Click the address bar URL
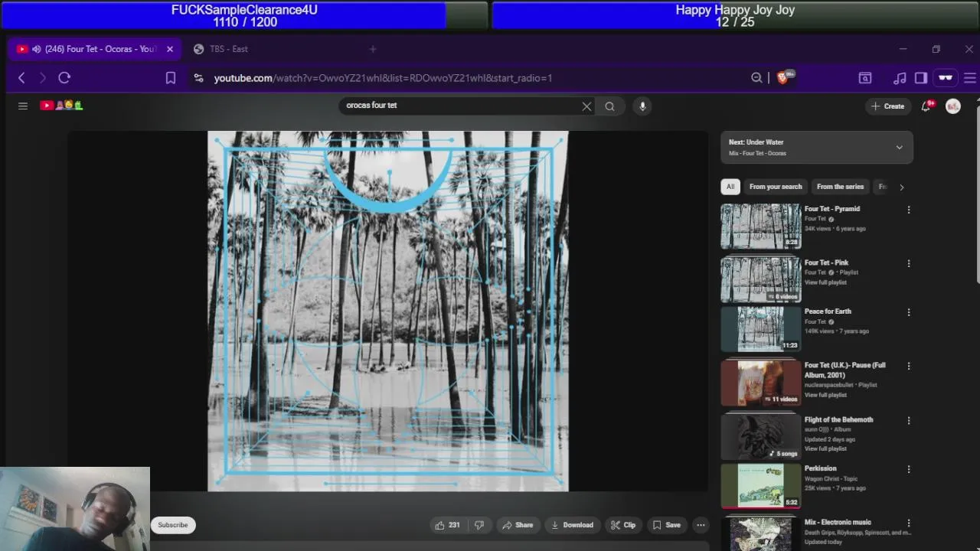Screen dimensions: 980x551 383,78
